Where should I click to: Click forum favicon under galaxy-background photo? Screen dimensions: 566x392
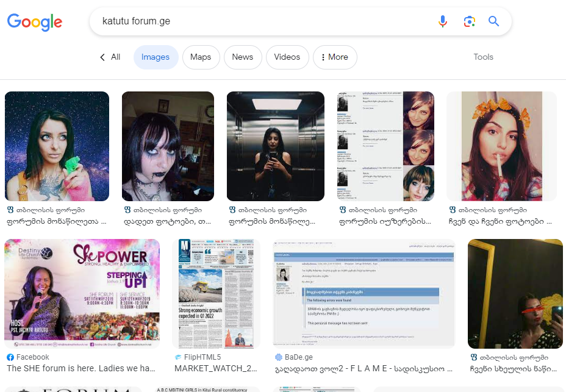coord(10,210)
